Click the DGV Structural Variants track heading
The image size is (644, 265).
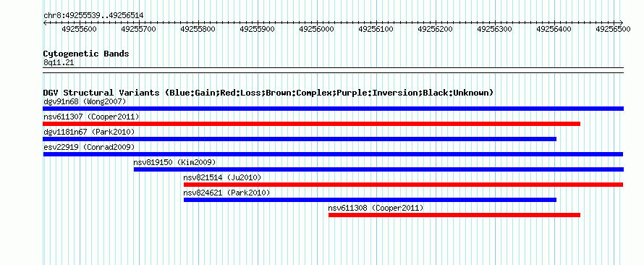pyautogui.click(x=268, y=93)
